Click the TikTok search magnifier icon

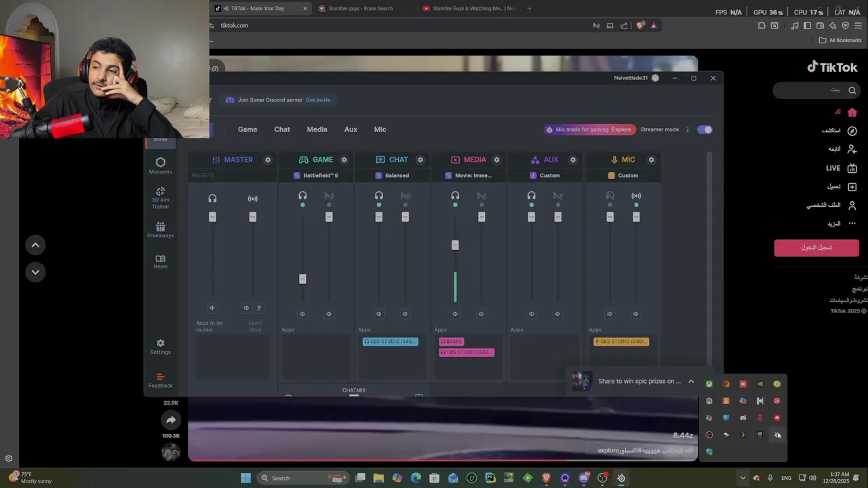[852, 90]
